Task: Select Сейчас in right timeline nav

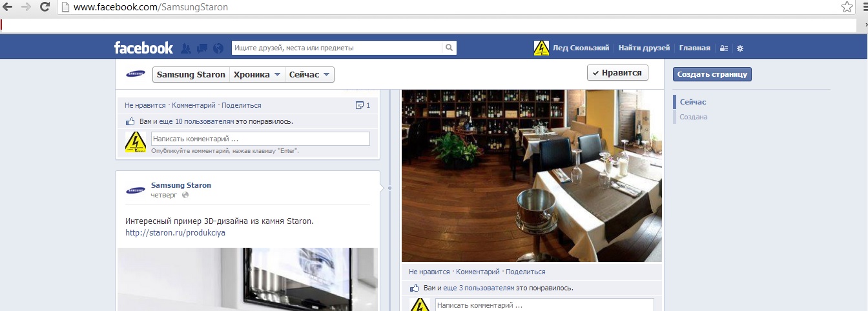Action: (693, 102)
